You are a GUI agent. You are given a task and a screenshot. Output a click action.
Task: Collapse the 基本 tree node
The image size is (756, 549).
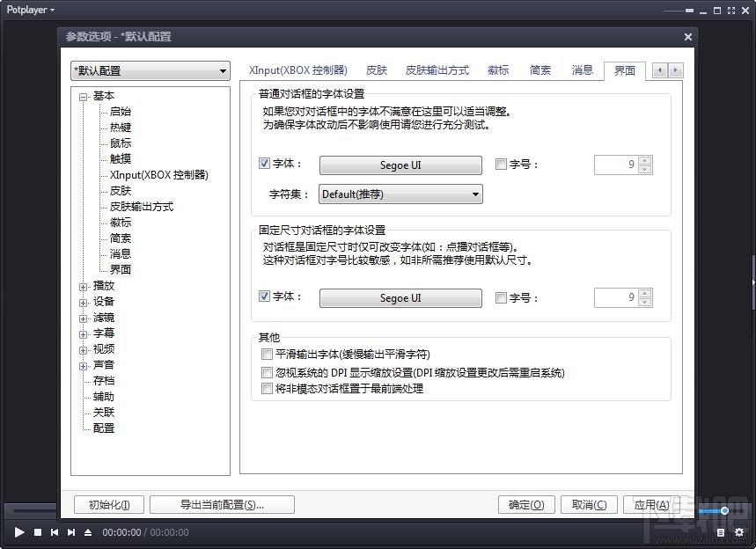click(x=83, y=97)
